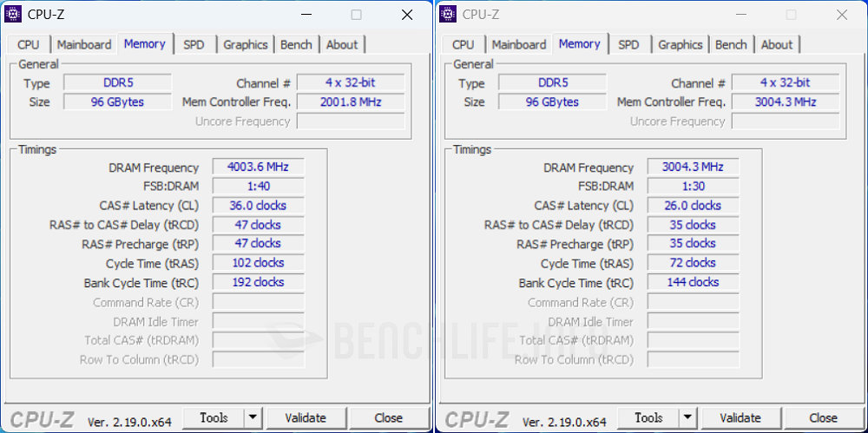Open the SPD tab in right window
The width and height of the screenshot is (868, 433).
point(628,45)
